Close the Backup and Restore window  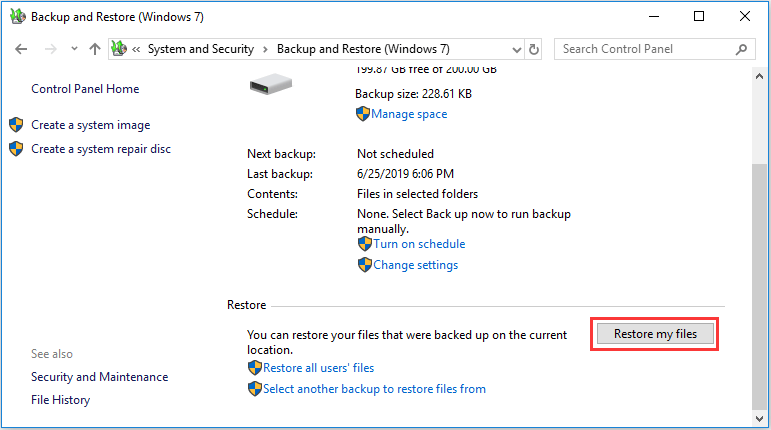coord(745,17)
